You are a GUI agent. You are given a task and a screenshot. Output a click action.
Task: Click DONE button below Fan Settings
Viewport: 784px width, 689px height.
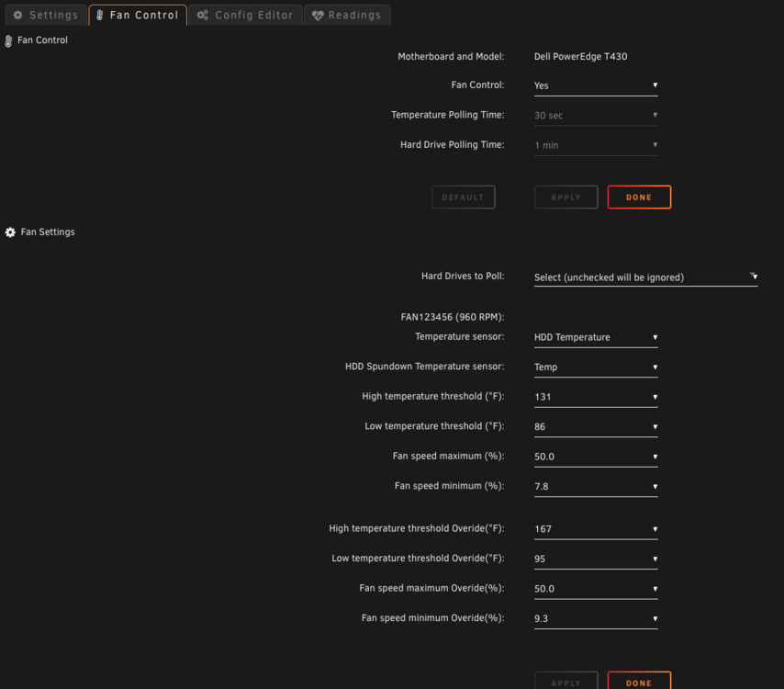pyautogui.click(x=639, y=681)
